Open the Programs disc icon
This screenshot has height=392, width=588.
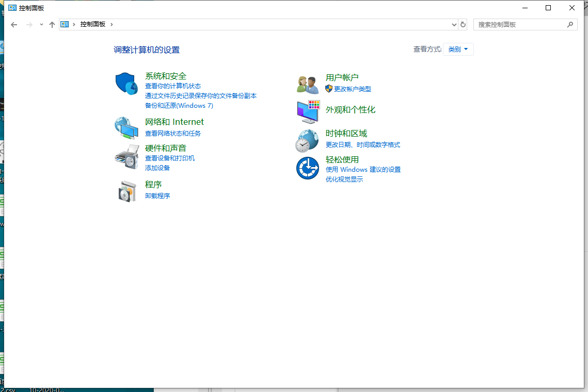point(127,191)
